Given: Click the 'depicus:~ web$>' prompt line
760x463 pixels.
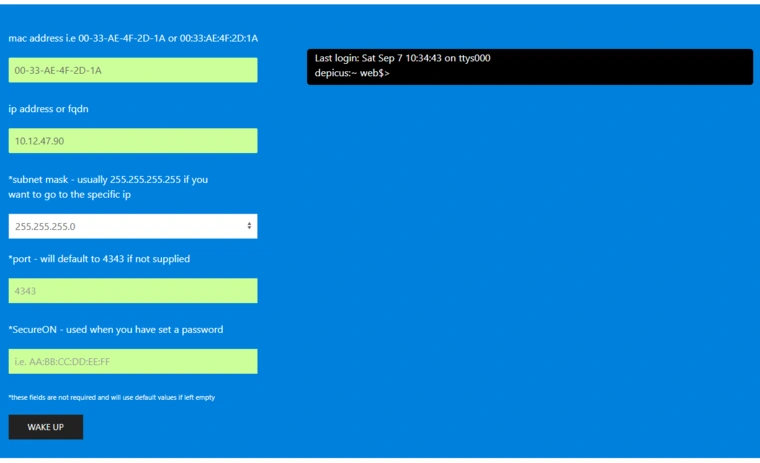Looking at the screenshot, I should [x=352, y=73].
